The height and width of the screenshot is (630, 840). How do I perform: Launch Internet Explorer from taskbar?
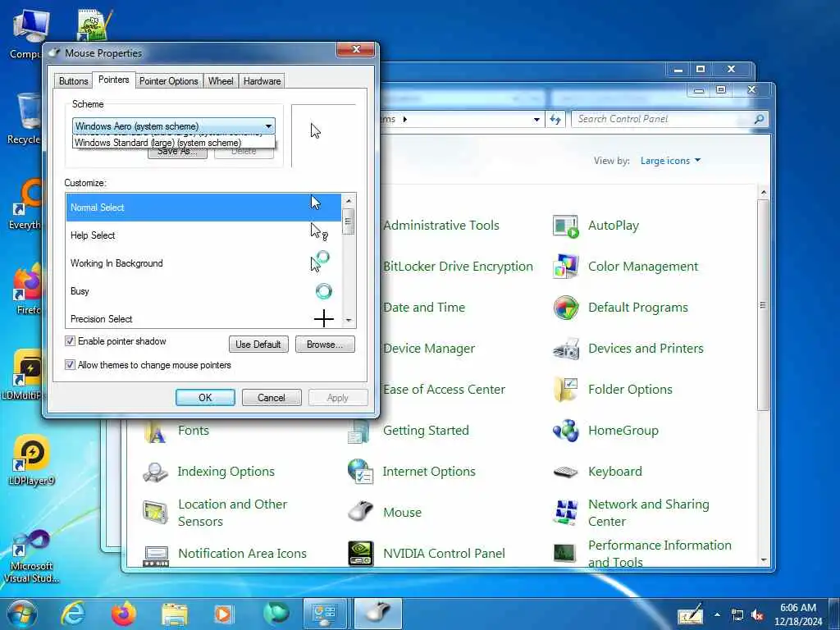click(x=73, y=614)
